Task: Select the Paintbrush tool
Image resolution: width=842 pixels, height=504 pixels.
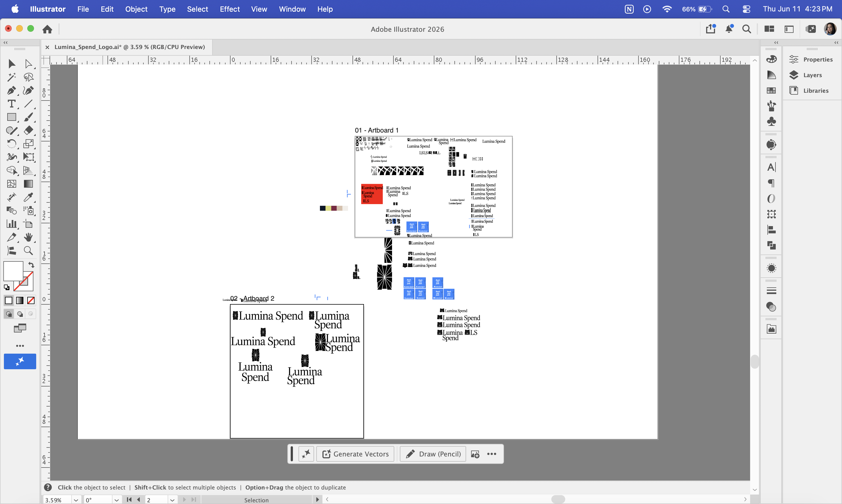Action: pos(28,117)
